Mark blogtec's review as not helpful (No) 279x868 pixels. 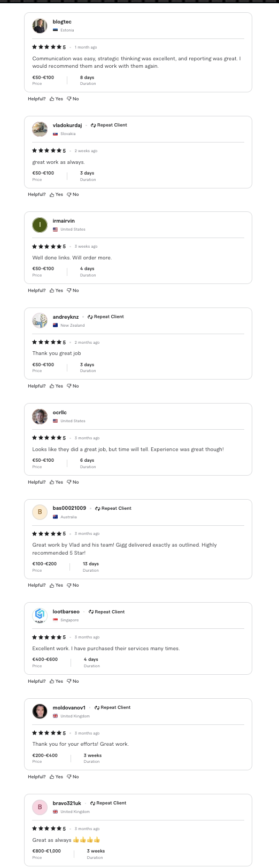73,99
